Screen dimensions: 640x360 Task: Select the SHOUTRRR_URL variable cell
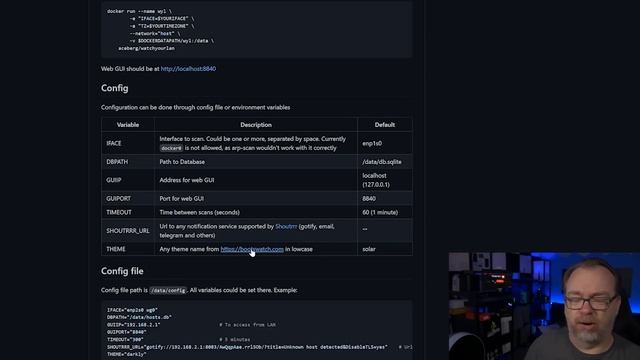coord(128,231)
